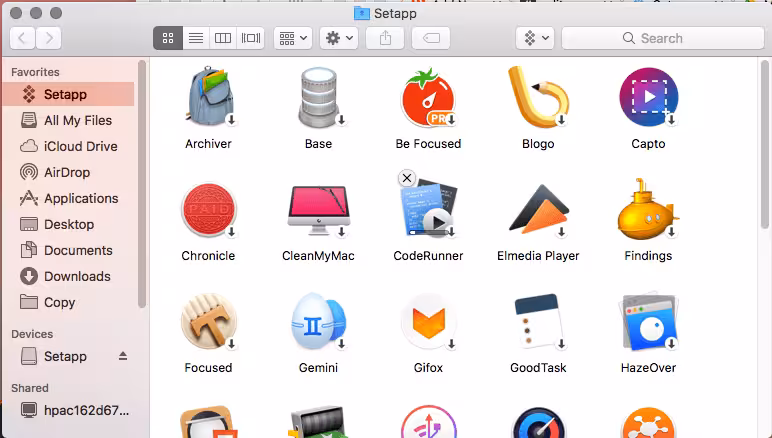Click the Be Focused name label

(428, 144)
